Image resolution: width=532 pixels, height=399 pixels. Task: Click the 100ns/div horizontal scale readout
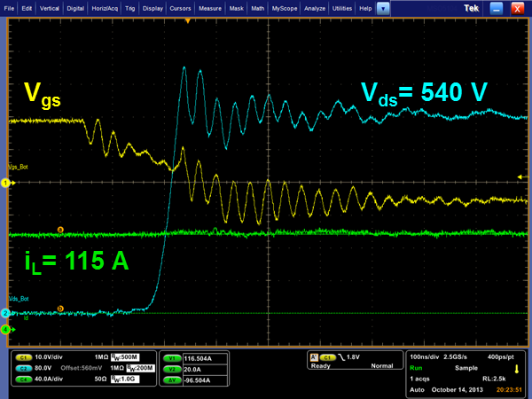(x=425, y=356)
